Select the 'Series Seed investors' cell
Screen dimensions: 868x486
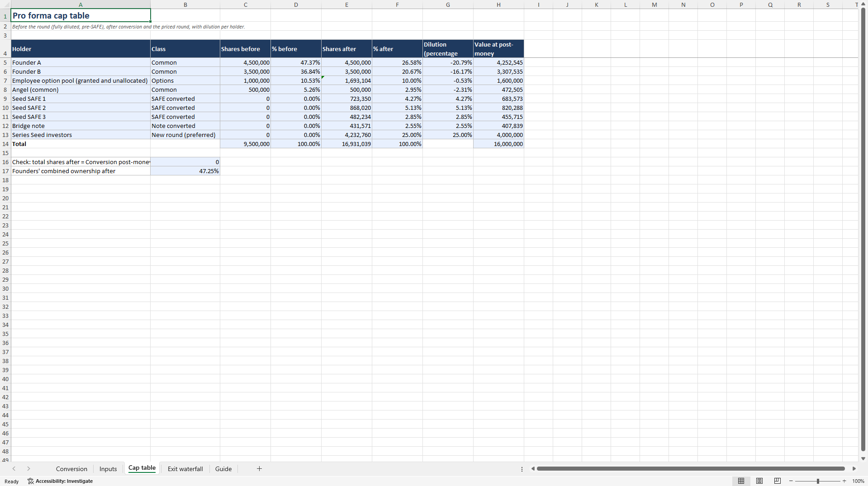tap(81, 135)
